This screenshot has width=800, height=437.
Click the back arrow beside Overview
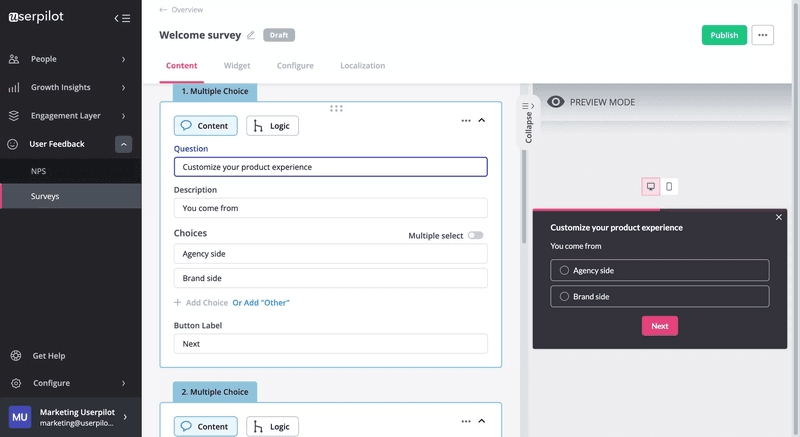tap(163, 10)
